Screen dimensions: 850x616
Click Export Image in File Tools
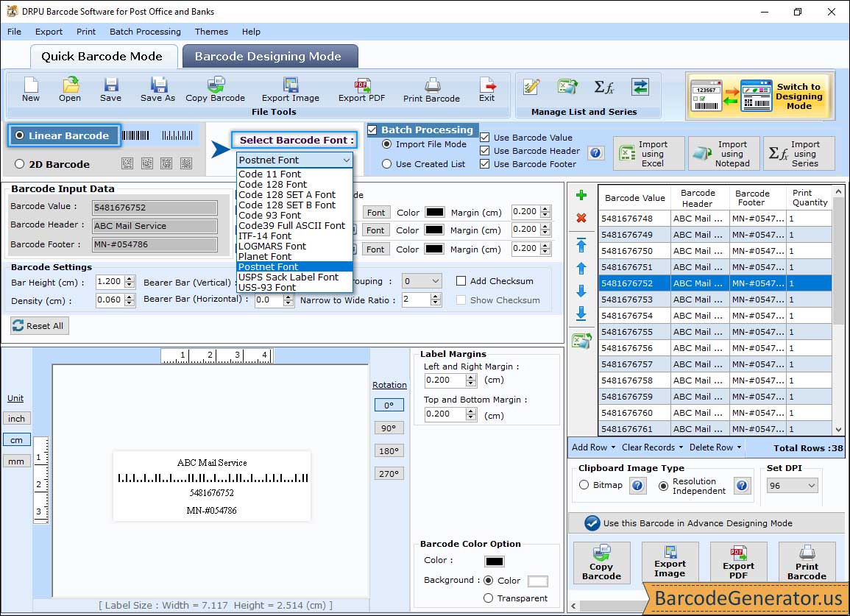click(x=291, y=89)
